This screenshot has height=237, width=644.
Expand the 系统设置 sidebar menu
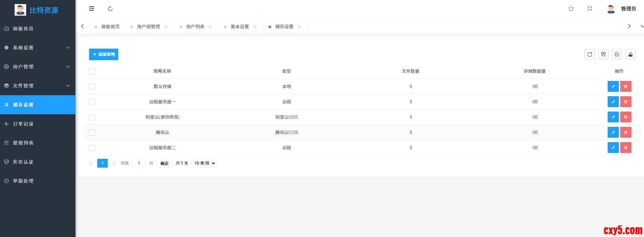click(x=37, y=48)
